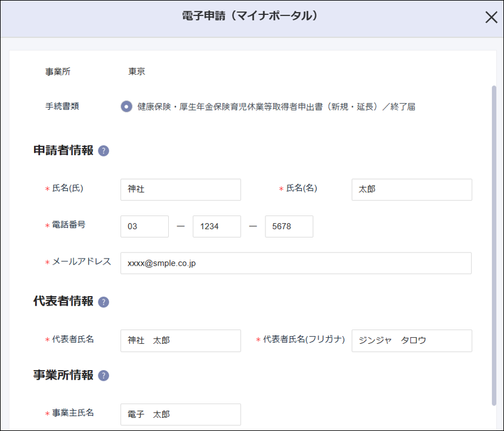
Task: Click the 氏名(氏) field containing 神社
Action: (181, 190)
